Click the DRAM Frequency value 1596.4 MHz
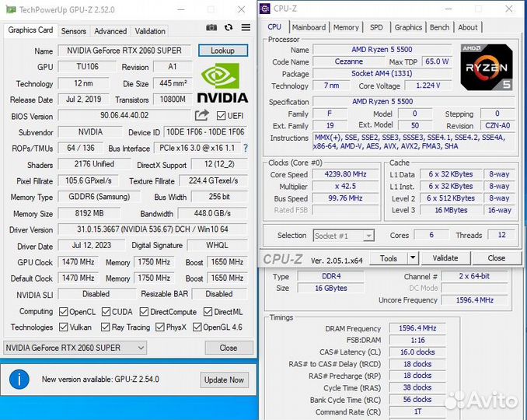527x420 pixels. (x=417, y=328)
